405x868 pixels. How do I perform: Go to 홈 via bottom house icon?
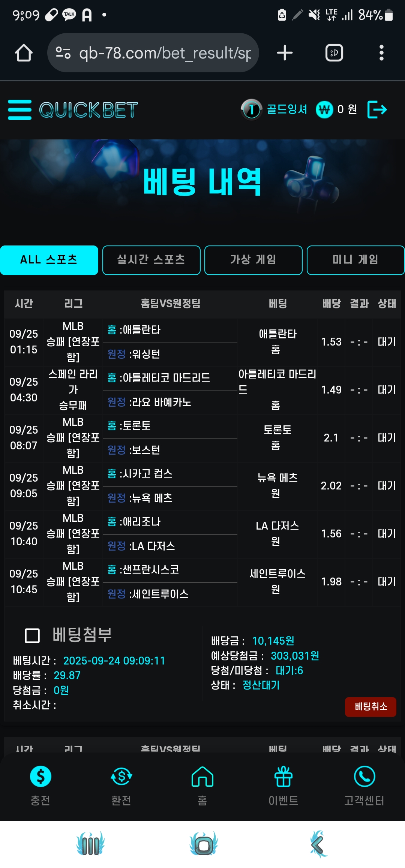202,776
